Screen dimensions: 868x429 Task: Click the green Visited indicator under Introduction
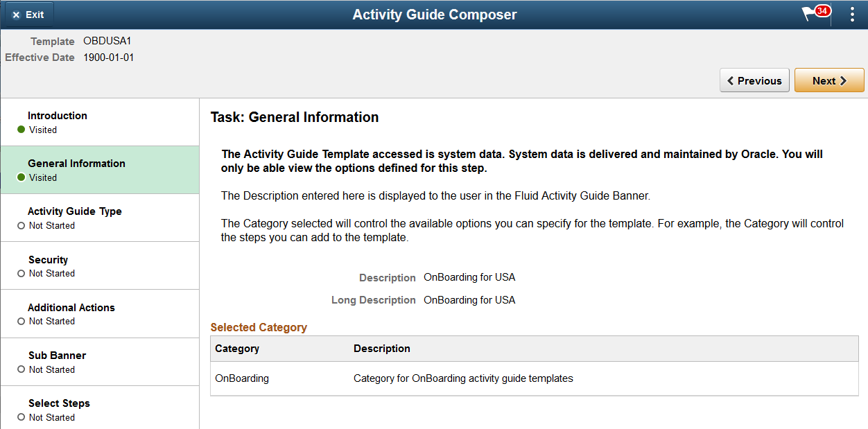[21, 130]
